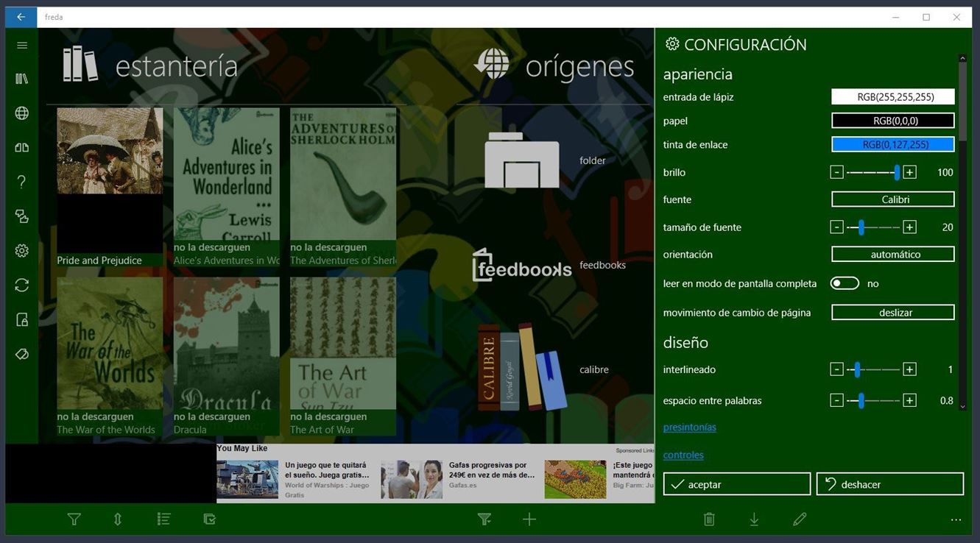The height and width of the screenshot is (543, 980).
Task: Click the locked page icon in sidebar
Action: pyautogui.click(x=22, y=320)
